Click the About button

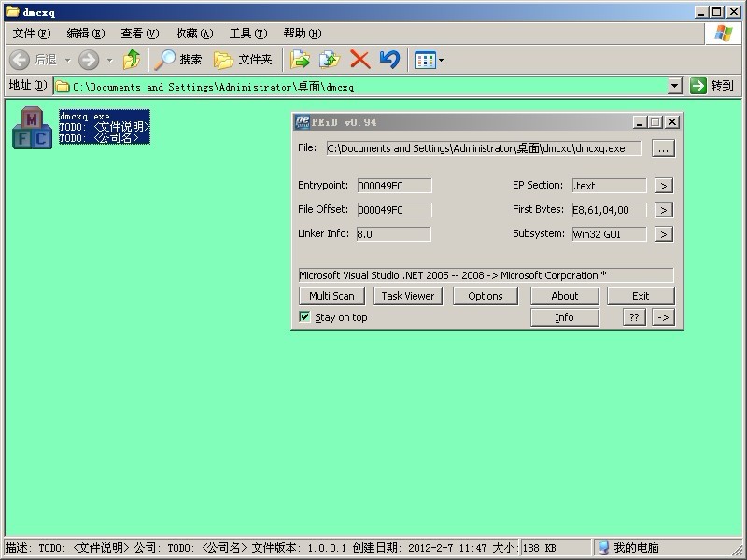point(565,296)
